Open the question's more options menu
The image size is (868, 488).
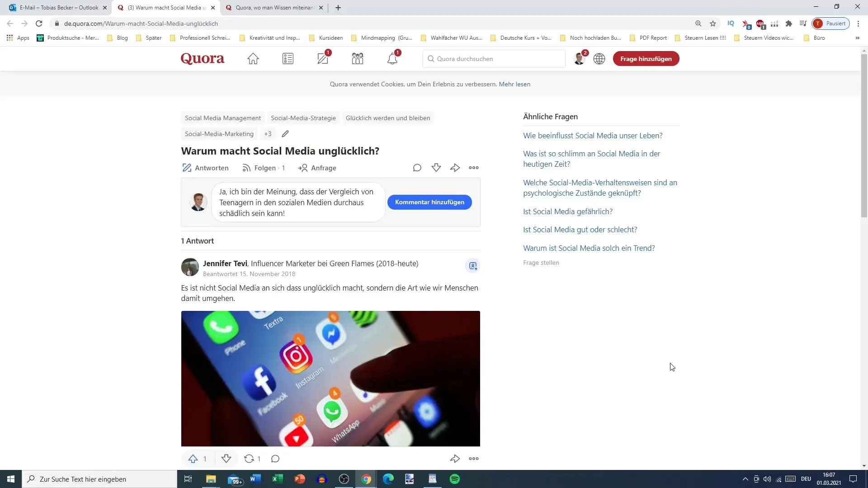[x=474, y=168]
